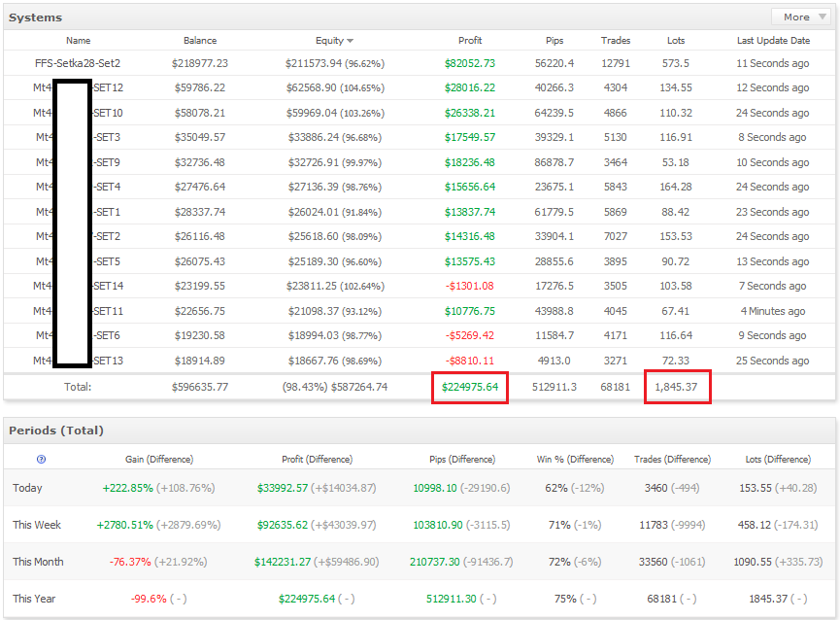This screenshot has height=620, width=840.
Task: Open the system ending in SET1
Action: [79, 212]
